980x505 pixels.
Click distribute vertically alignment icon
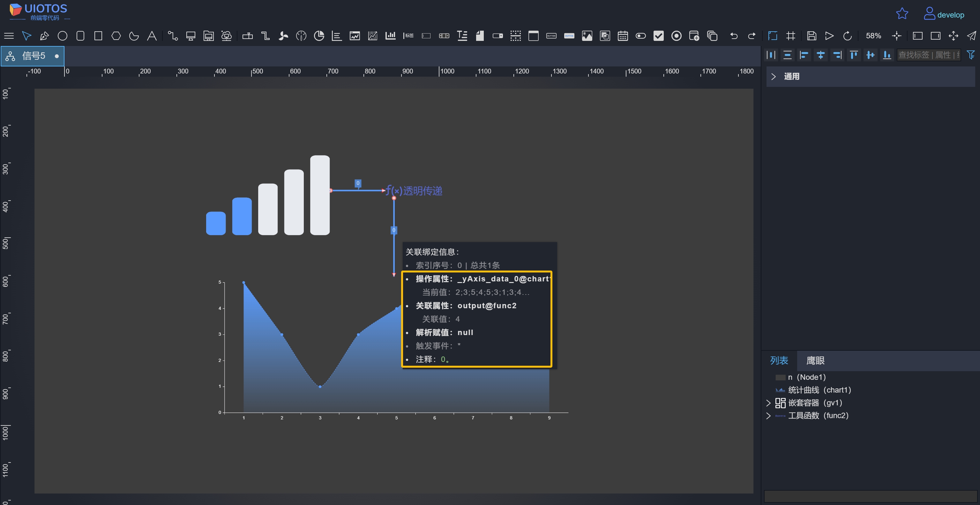pyautogui.click(x=788, y=55)
